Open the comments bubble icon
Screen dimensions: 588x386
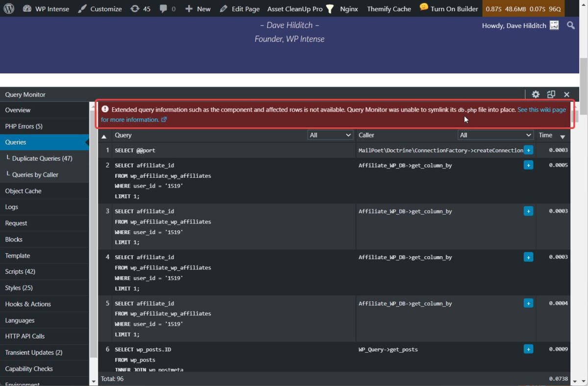[163, 9]
